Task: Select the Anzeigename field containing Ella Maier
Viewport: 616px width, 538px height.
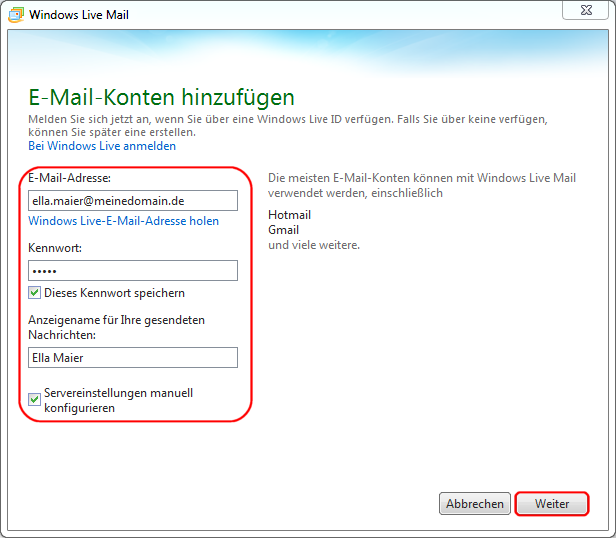Action: 132,358
